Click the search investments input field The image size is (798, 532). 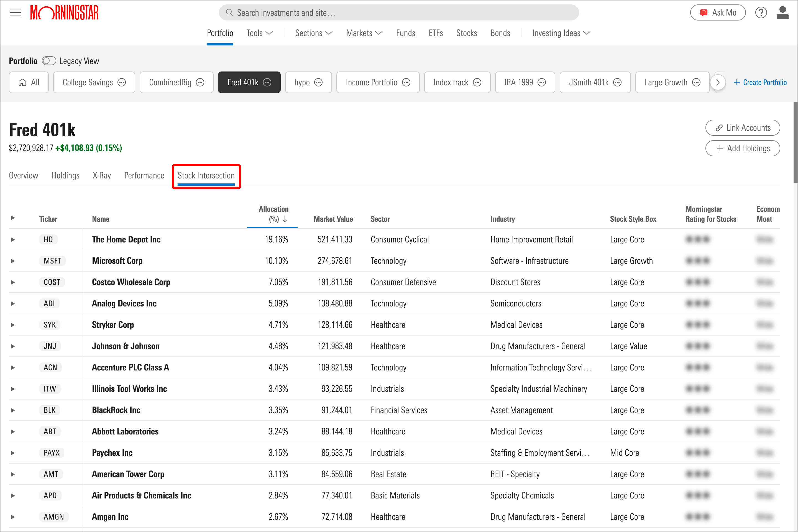(399, 12)
